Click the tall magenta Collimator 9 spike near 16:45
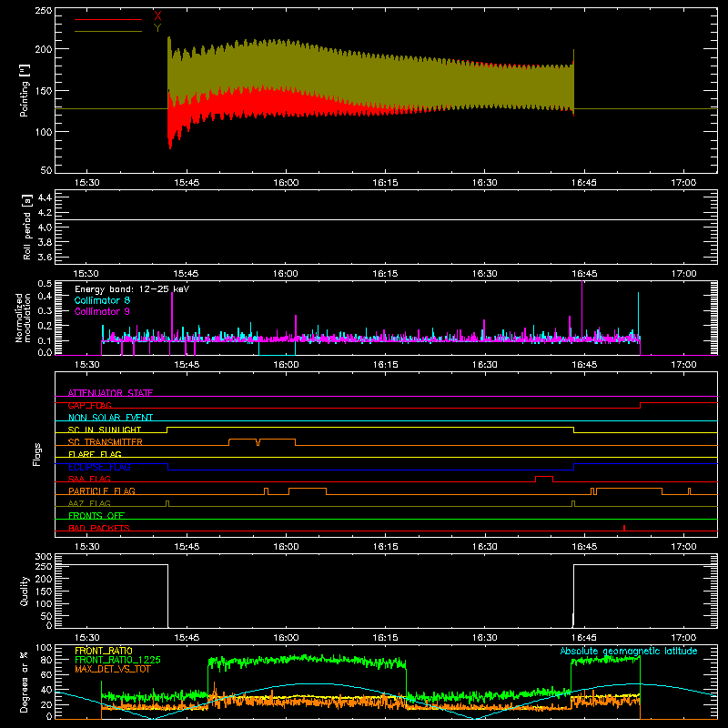Image resolution: width=728 pixels, height=728 pixels. point(582,311)
